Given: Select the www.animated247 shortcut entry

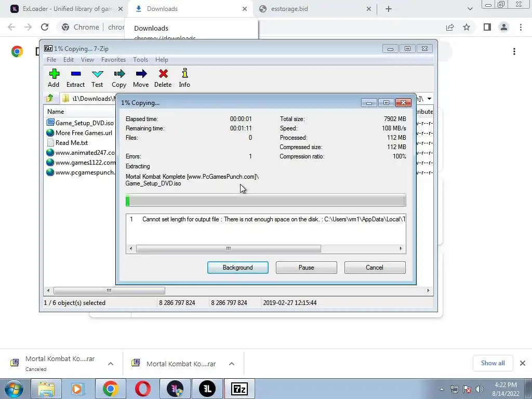Looking at the screenshot, I should coord(81,153).
